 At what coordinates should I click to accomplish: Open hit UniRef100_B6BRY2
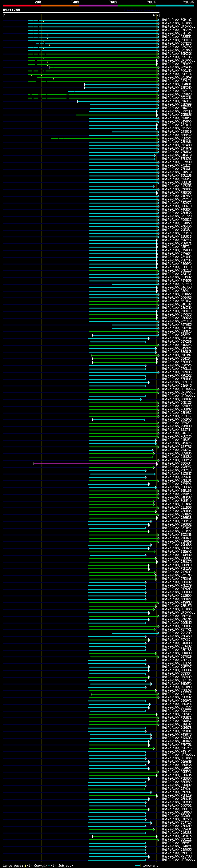click(177, 460)
